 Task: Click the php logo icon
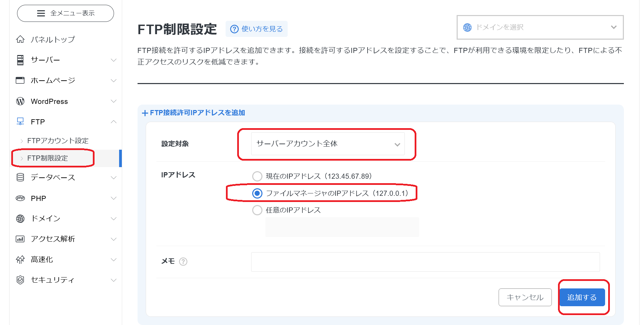[20, 198]
